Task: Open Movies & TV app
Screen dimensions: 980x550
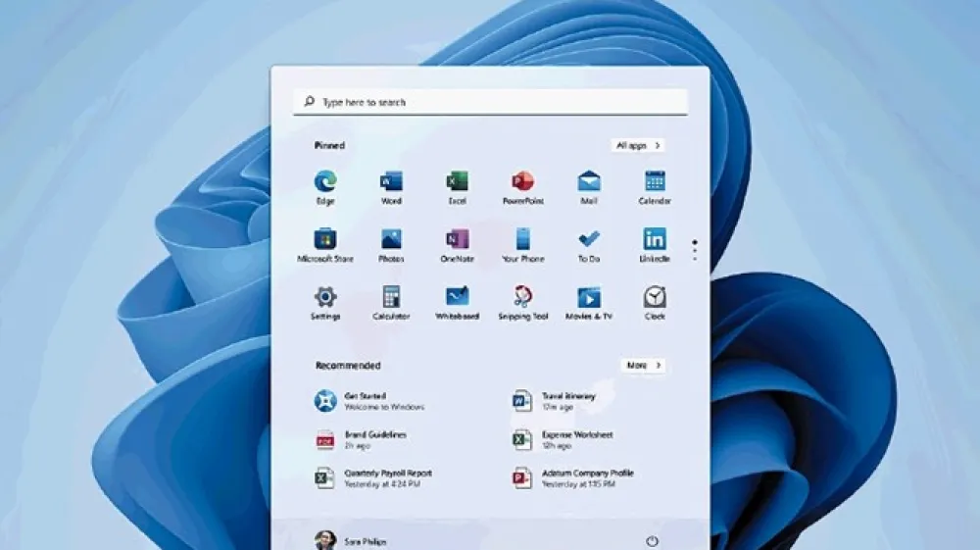Action: coord(589,303)
